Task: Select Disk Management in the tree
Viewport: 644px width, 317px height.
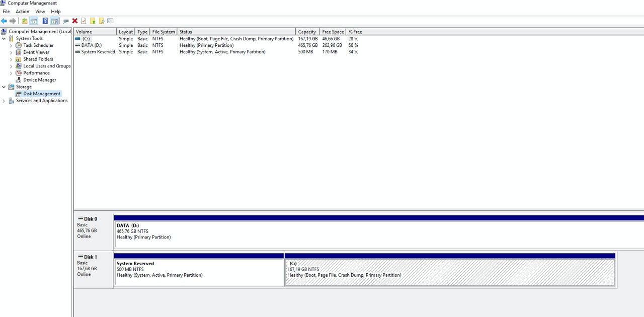Action: coord(42,94)
